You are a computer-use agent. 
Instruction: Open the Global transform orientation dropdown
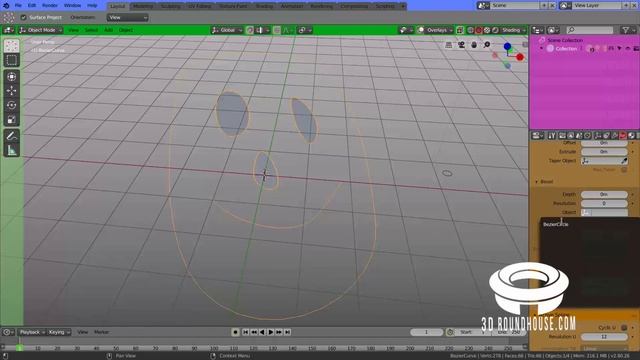click(x=227, y=30)
